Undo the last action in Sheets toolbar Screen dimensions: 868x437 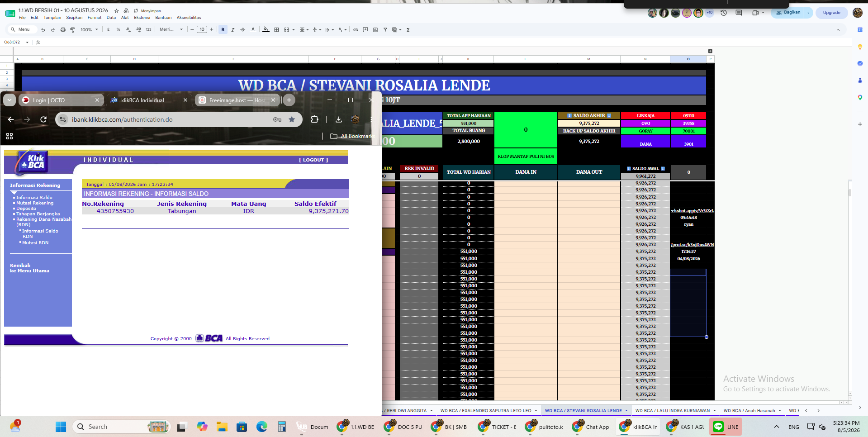43,30
